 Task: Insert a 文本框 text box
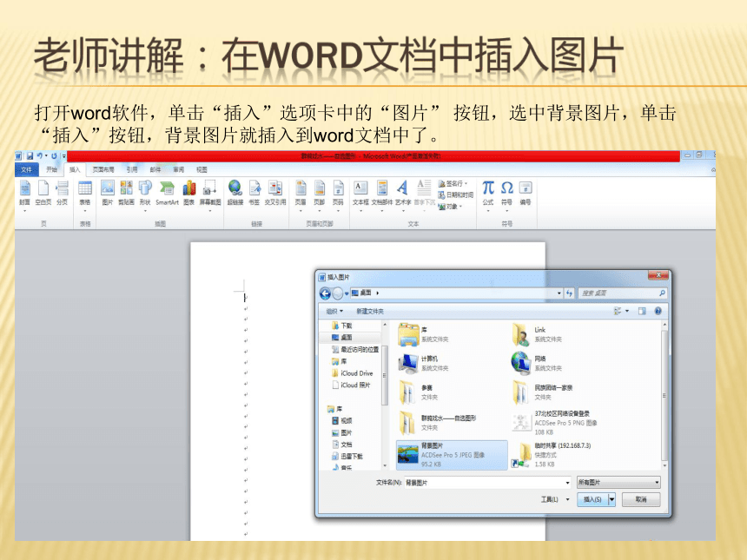click(360, 195)
